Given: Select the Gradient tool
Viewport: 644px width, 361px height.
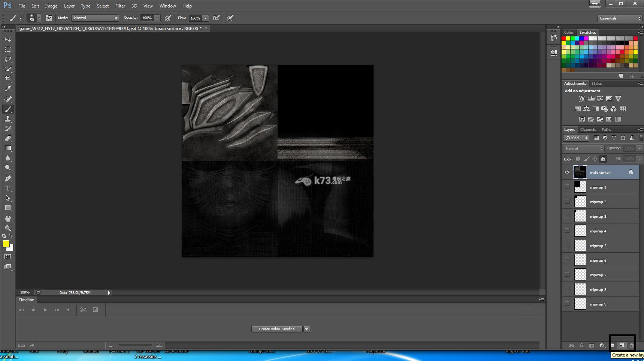Looking at the screenshot, I should pos(8,148).
